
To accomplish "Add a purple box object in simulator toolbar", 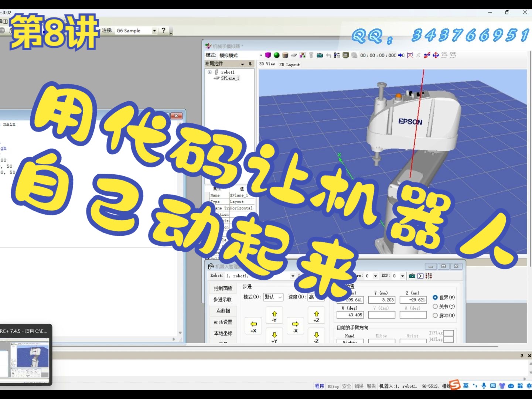I will click(x=268, y=55).
